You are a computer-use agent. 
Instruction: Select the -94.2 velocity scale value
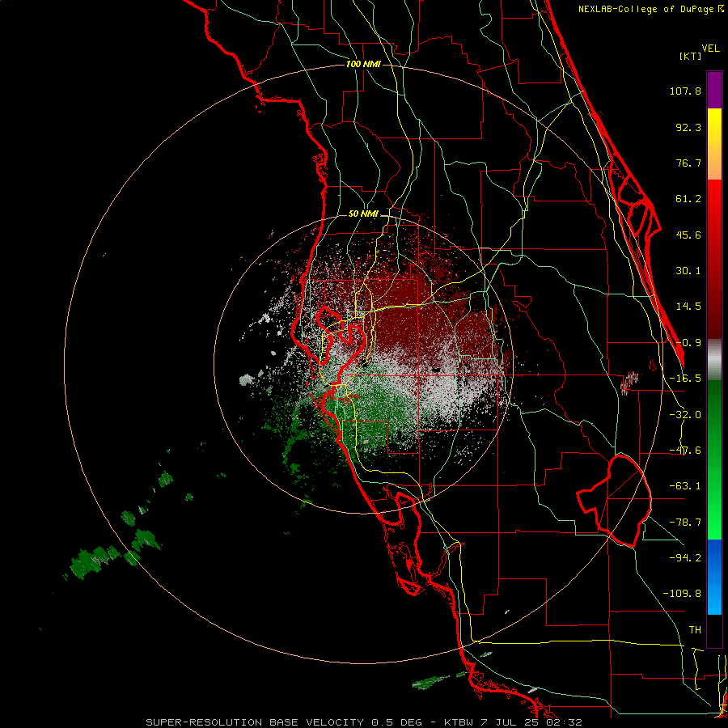(x=685, y=557)
